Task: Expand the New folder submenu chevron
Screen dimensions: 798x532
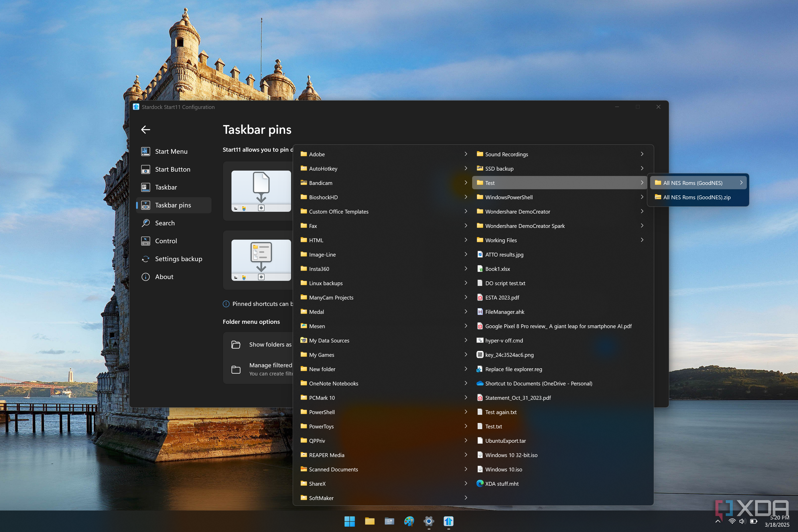Action: 466,369
